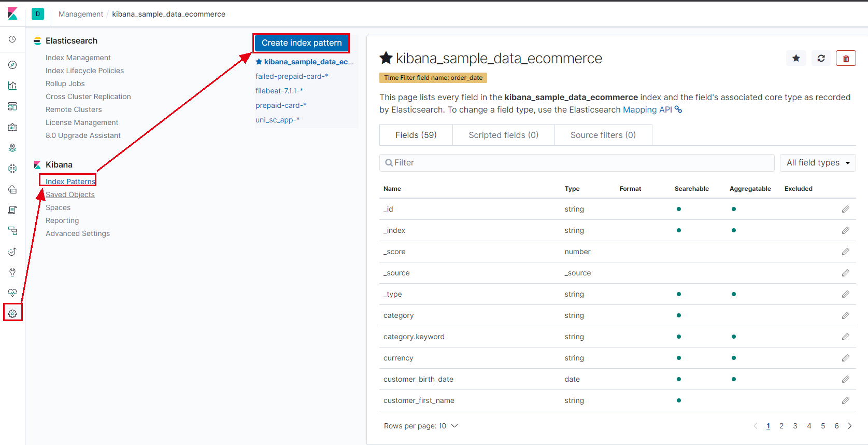The image size is (868, 445).
Task: Open Saved Objects link
Action: tap(70, 194)
